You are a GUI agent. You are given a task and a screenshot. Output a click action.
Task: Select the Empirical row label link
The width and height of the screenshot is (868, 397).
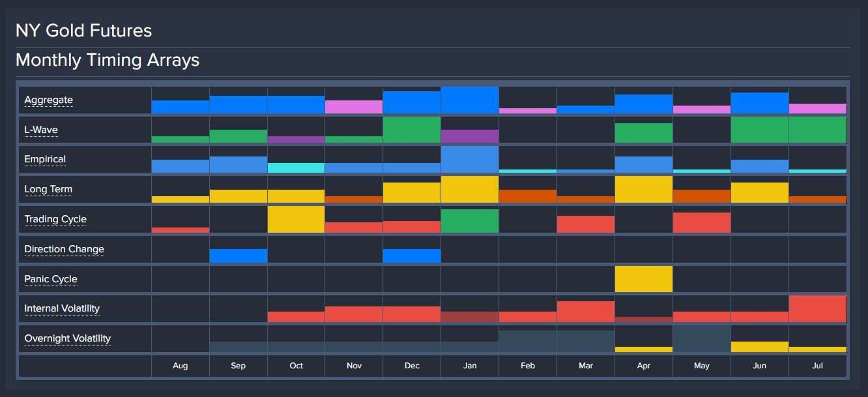45,160
